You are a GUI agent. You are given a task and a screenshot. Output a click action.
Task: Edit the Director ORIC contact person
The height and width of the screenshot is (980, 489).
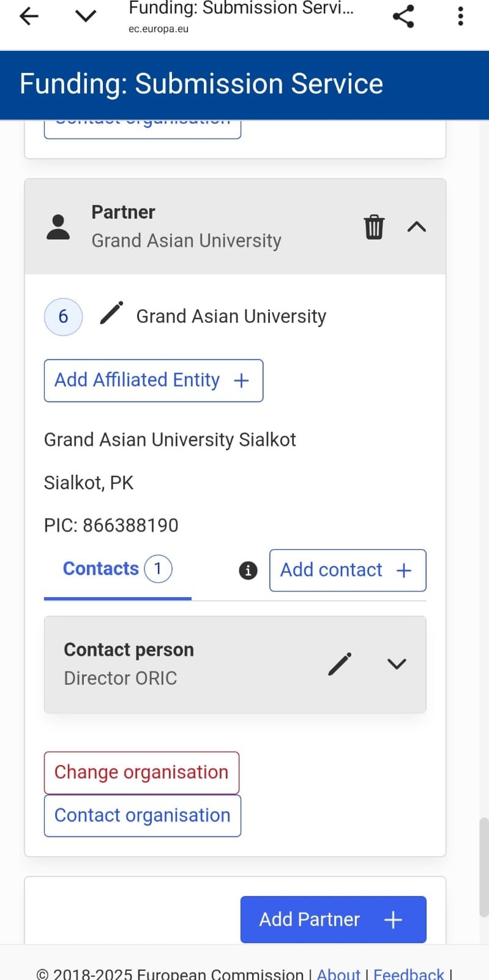pyautogui.click(x=340, y=664)
